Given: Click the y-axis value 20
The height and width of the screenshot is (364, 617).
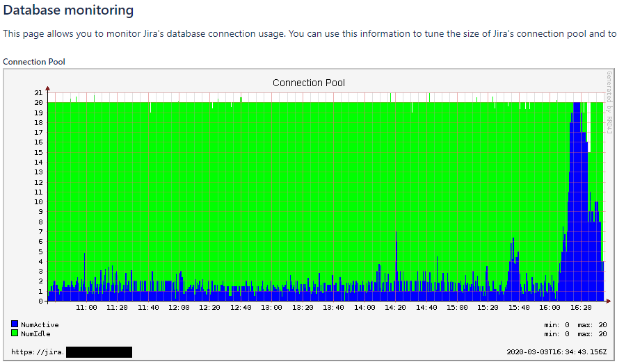Looking at the screenshot, I should 38,103.
